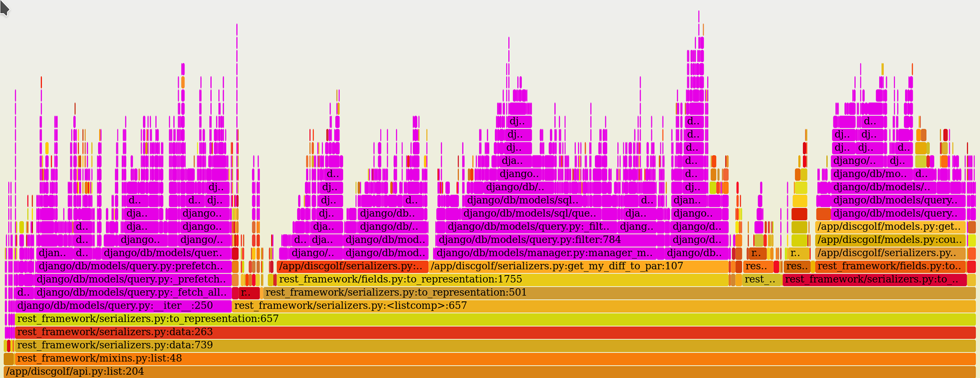This screenshot has width=980, height=378.
Task: Select the get_my_diff_to_par:107 frame
Action: coord(579,266)
